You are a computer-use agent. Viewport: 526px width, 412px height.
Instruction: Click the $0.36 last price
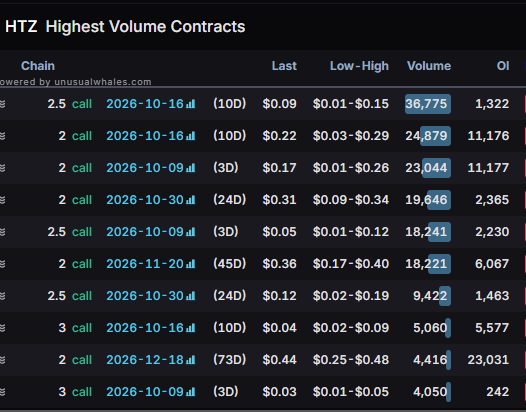click(279, 264)
